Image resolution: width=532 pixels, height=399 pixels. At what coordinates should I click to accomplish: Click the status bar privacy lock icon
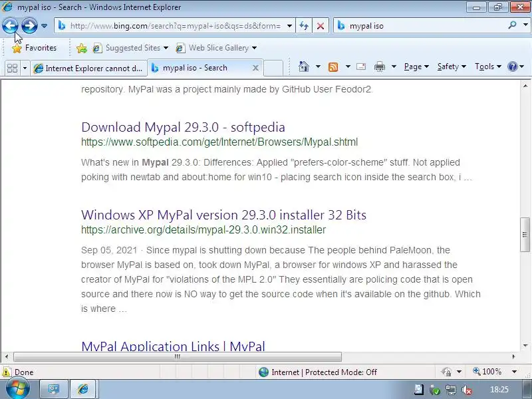click(x=446, y=372)
